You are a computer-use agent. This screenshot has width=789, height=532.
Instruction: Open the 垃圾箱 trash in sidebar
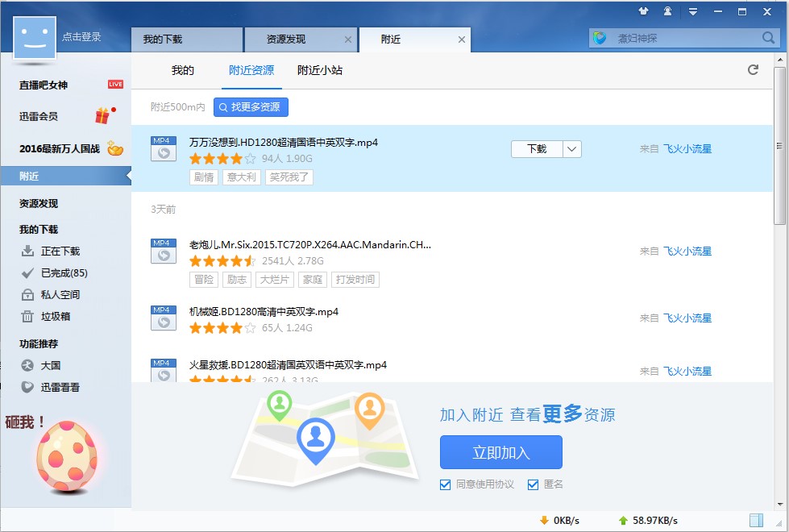point(56,316)
